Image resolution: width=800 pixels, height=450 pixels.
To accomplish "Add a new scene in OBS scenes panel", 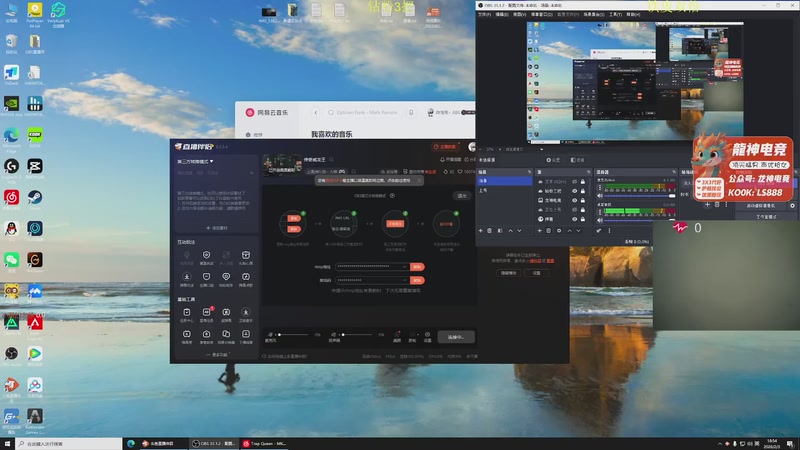I will click(481, 231).
